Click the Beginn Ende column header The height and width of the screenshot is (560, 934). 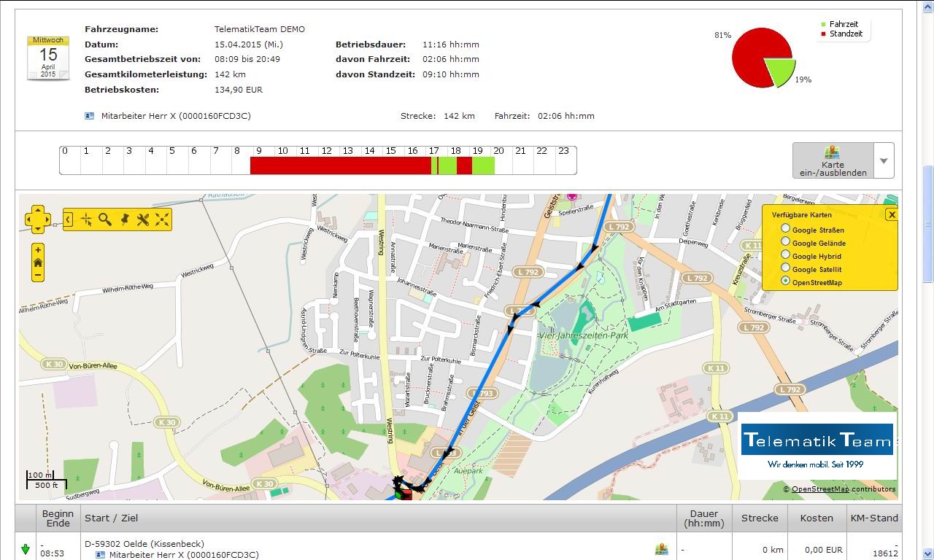[x=58, y=518]
